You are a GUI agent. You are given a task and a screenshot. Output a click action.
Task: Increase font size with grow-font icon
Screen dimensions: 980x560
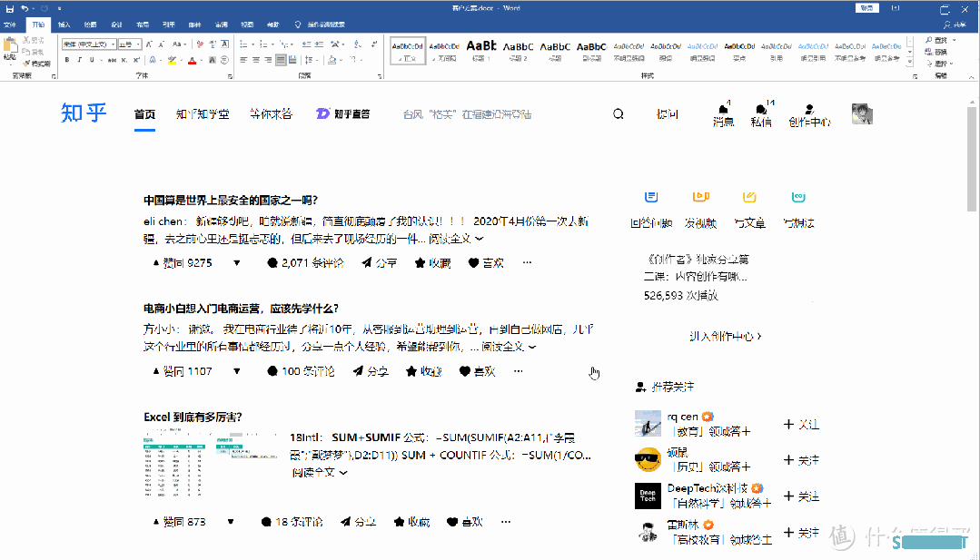pyautogui.click(x=149, y=44)
